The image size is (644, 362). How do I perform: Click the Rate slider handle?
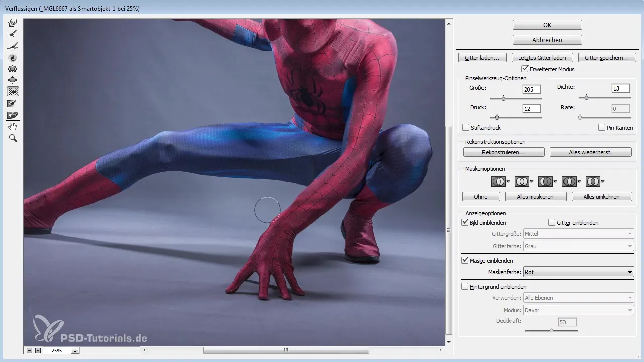click(x=580, y=117)
